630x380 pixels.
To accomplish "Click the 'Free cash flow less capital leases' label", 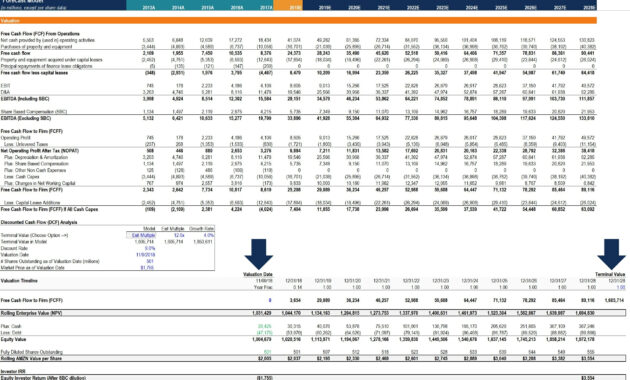I will (34, 73).
